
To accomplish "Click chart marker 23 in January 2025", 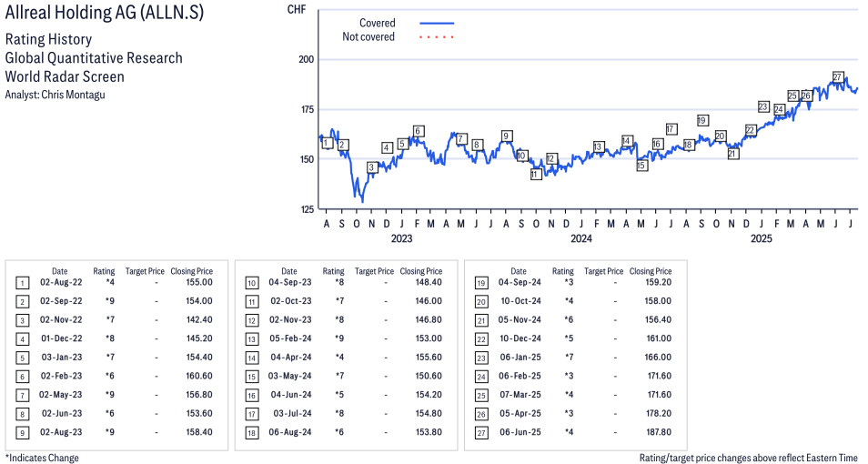I will [763, 106].
